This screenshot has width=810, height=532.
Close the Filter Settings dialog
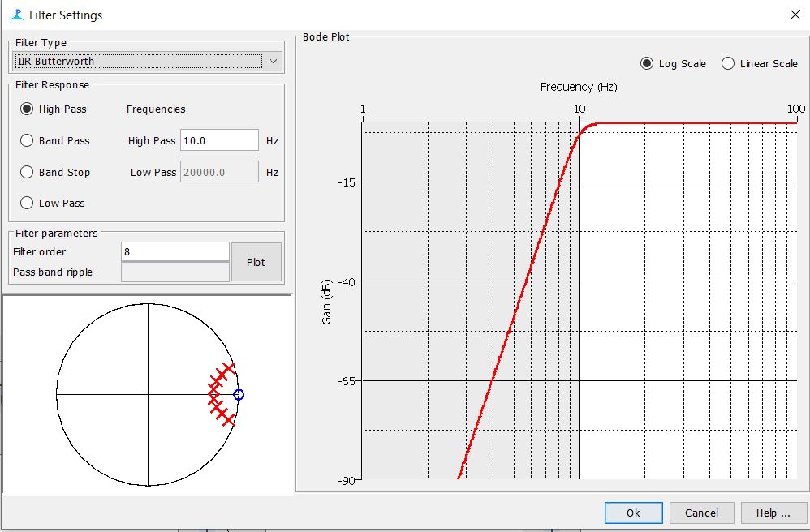click(x=794, y=15)
